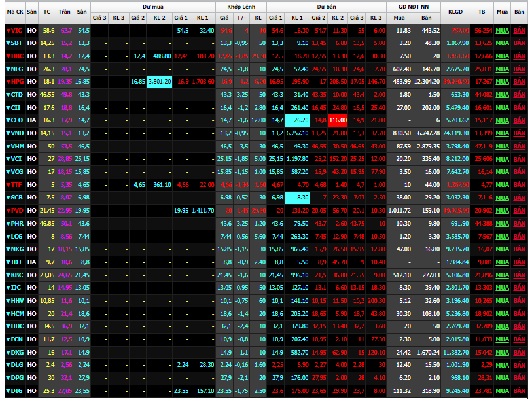Click the BÁN link for CEO
Screen dimensions: 532x399
coord(519,120)
